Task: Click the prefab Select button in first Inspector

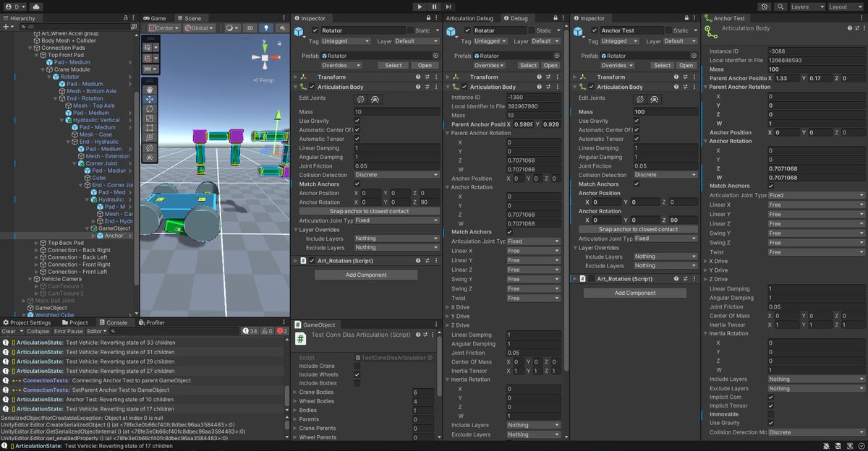Action: point(393,65)
